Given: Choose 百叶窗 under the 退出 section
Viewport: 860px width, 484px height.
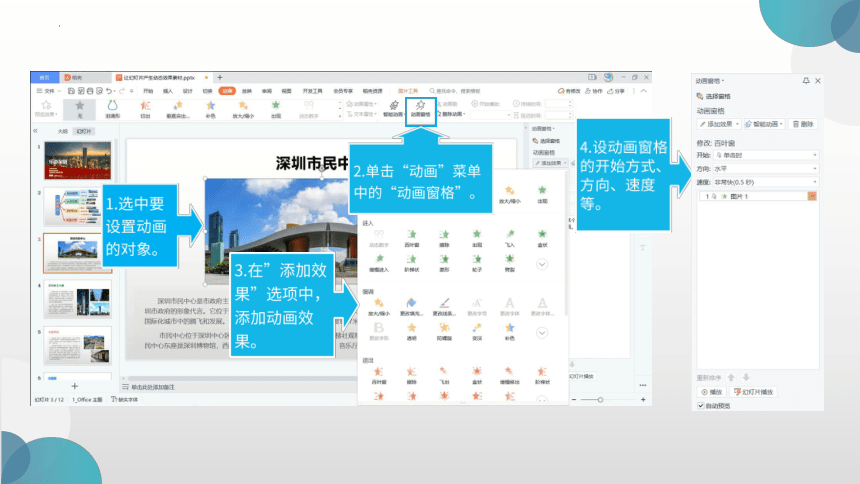Looking at the screenshot, I should click(379, 375).
